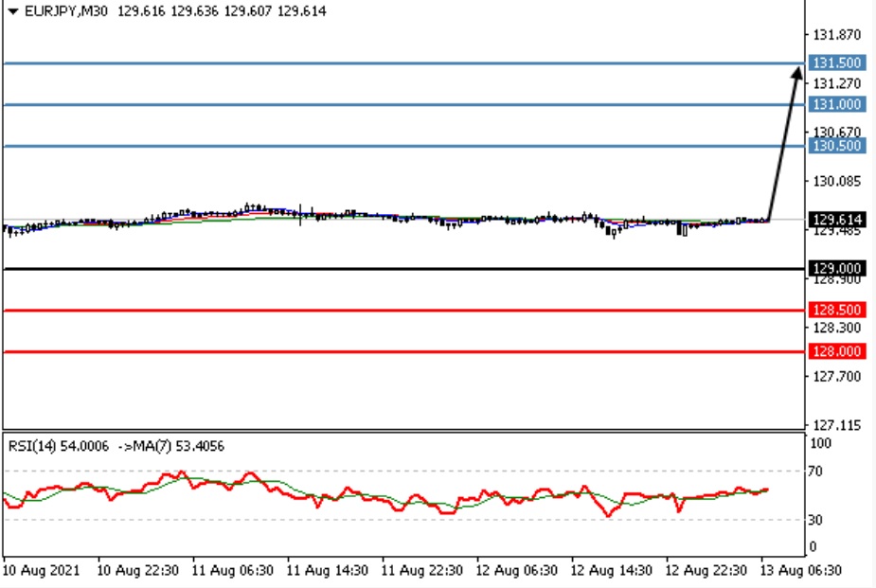Click the RSI scale value 30
Screen dimensions: 876x588
[815, 521]
